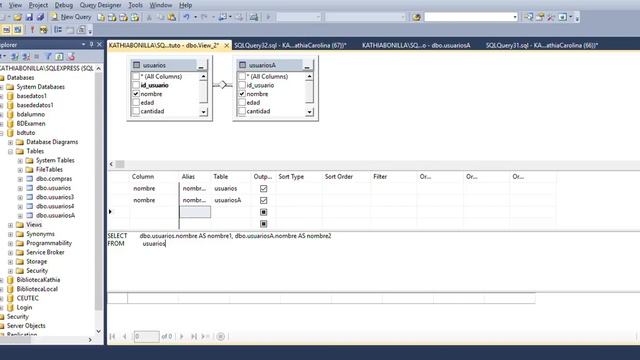The height and width of the screenshot is (360, 640).
Task: Switch to the SQLQuery31.sql tab
Action: tap(542, 45)
